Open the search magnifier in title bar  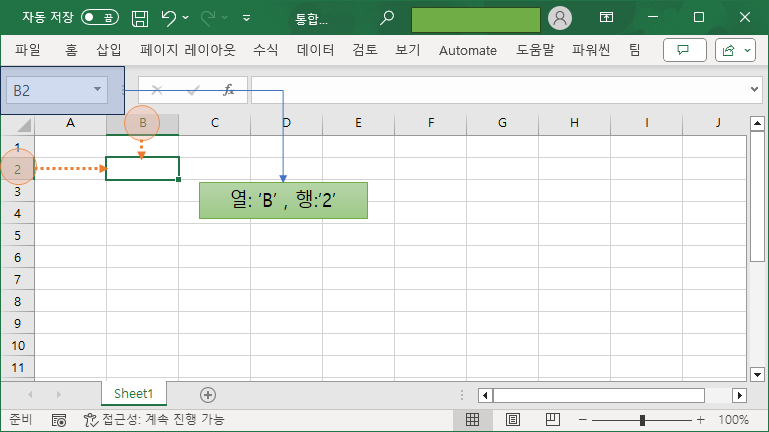pos(387,18)
